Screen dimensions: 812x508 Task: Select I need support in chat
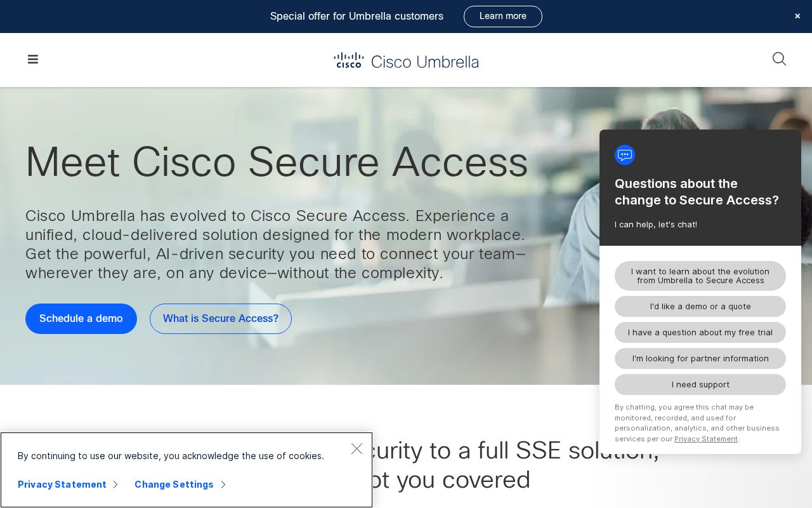(x=700, y=385)
